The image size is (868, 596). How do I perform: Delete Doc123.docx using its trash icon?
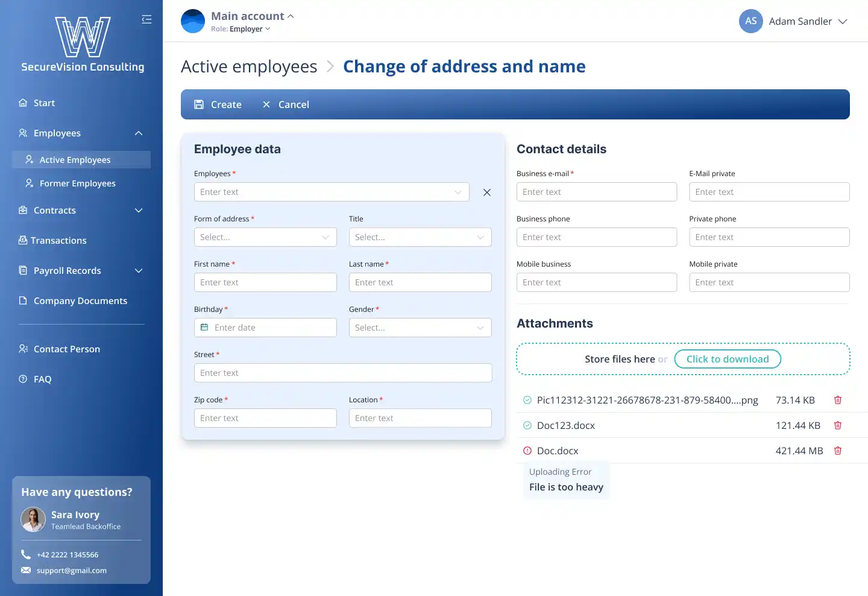click(838, 425)
